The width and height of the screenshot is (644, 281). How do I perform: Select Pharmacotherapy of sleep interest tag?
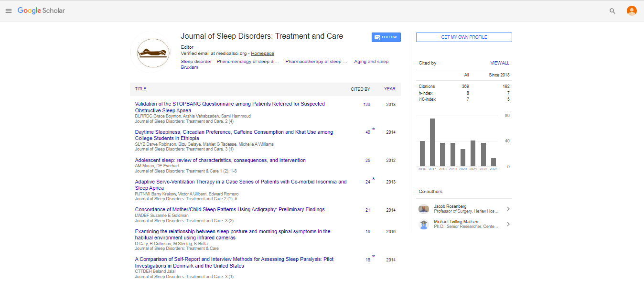pos(316,62)
